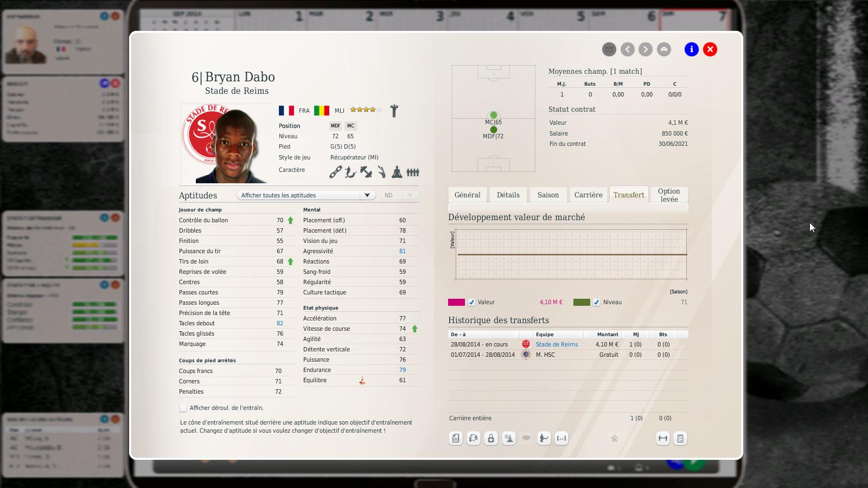
Task: Click the MDf position badge
Action: [335, 126]
